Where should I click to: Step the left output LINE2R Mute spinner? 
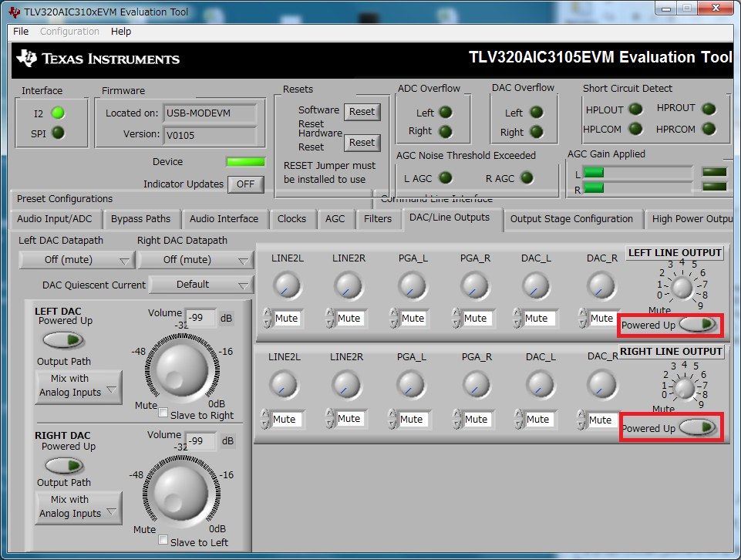330,318
